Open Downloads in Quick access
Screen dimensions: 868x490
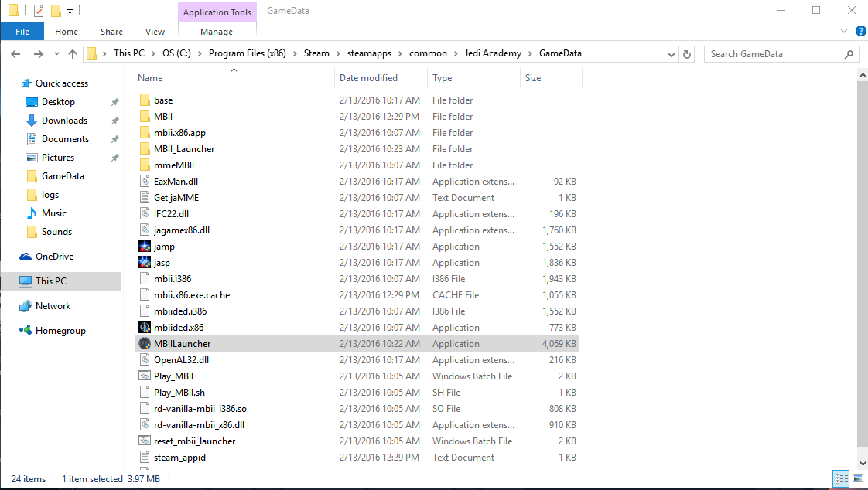(x=56, y=121)
